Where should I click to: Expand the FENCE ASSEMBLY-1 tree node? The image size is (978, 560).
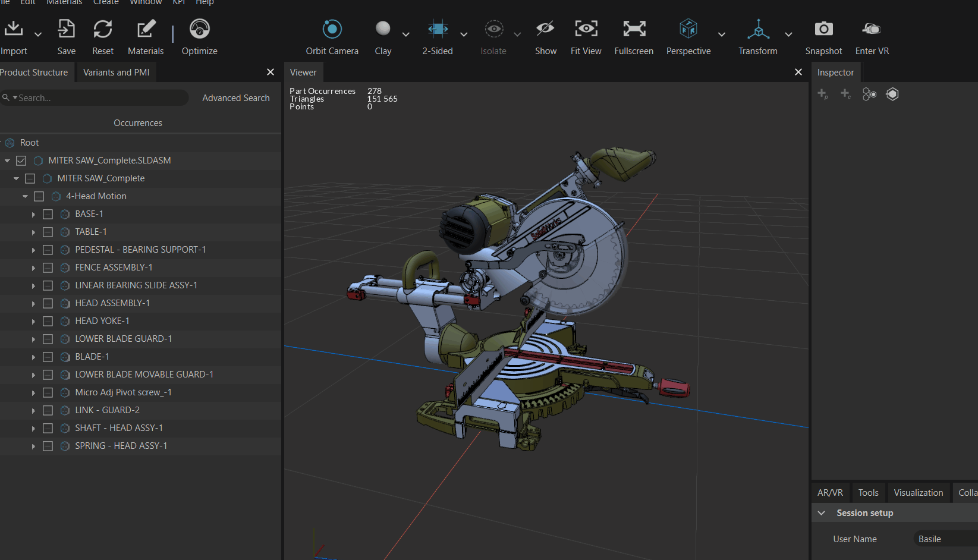pyautogui.click(x=33, y=268)
